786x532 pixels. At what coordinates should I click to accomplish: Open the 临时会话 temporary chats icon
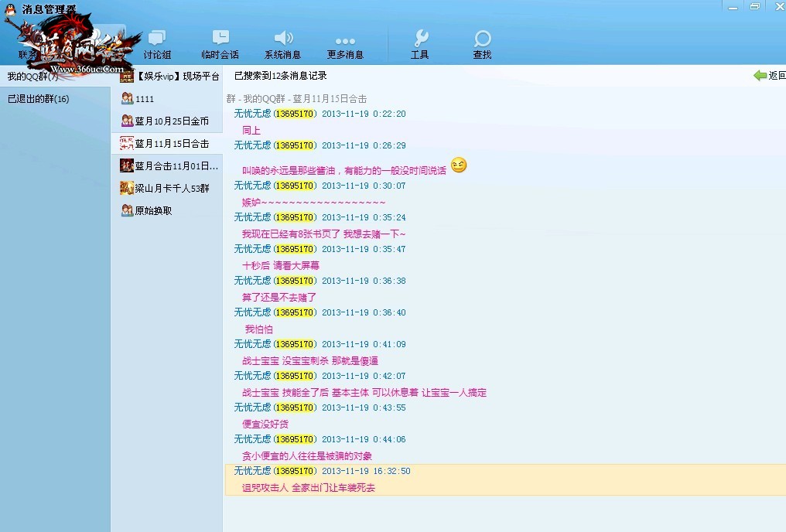tap(220, 39)
